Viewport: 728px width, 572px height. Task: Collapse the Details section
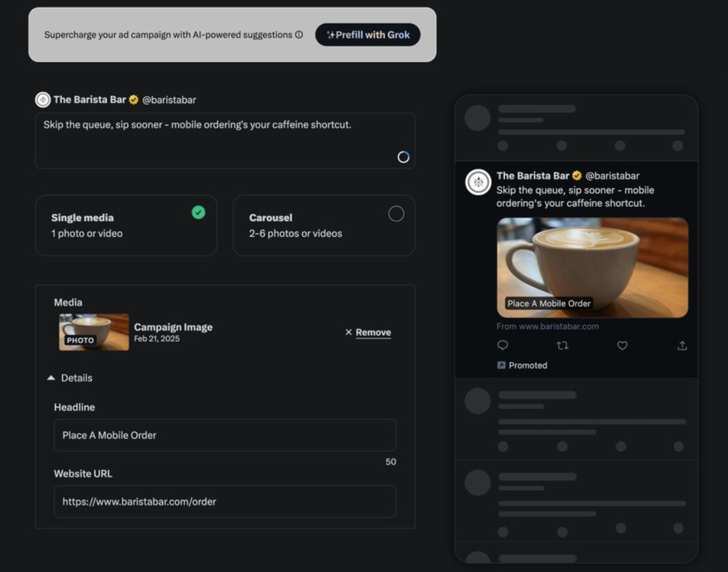click(x=70, y=378)
